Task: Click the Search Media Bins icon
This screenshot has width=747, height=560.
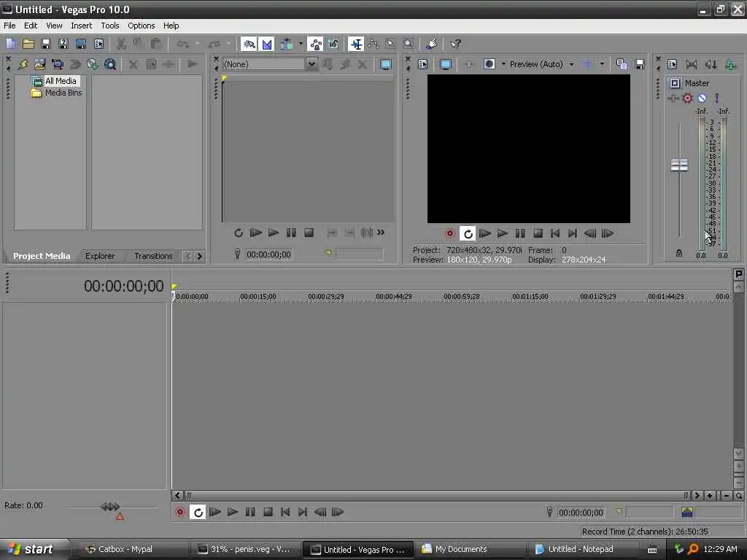Action: click(110, 64)
